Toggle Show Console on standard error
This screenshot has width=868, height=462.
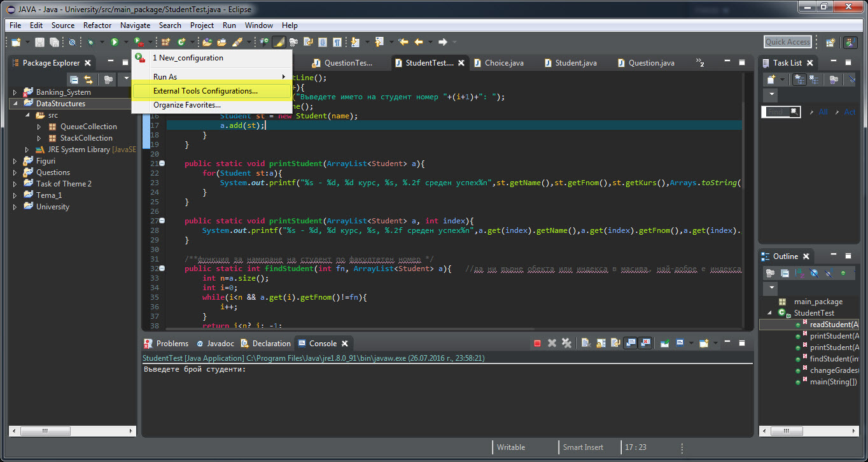click(x=645, y=344)
